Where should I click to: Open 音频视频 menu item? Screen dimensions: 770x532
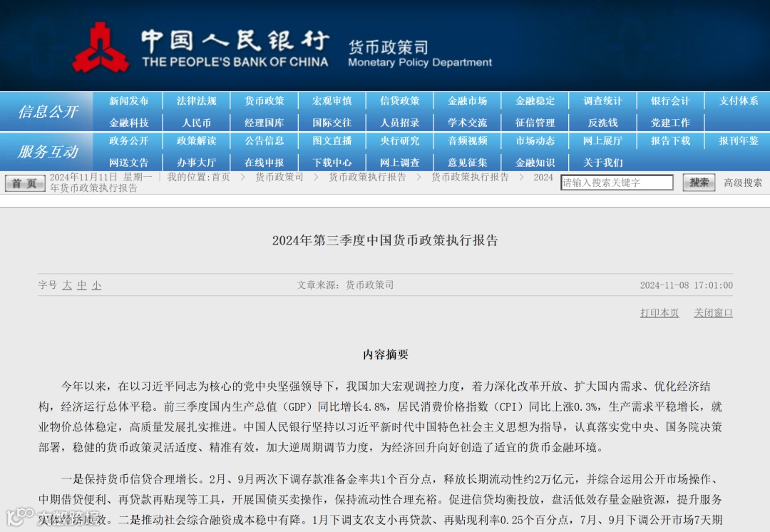(x=468, y=140)
